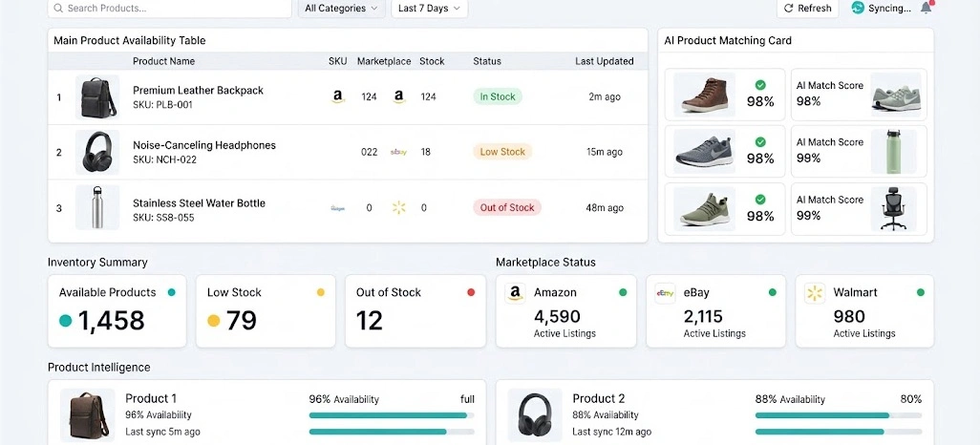
Task: Click Walmart logo in Marketplace Status
Action: [815, 292]
